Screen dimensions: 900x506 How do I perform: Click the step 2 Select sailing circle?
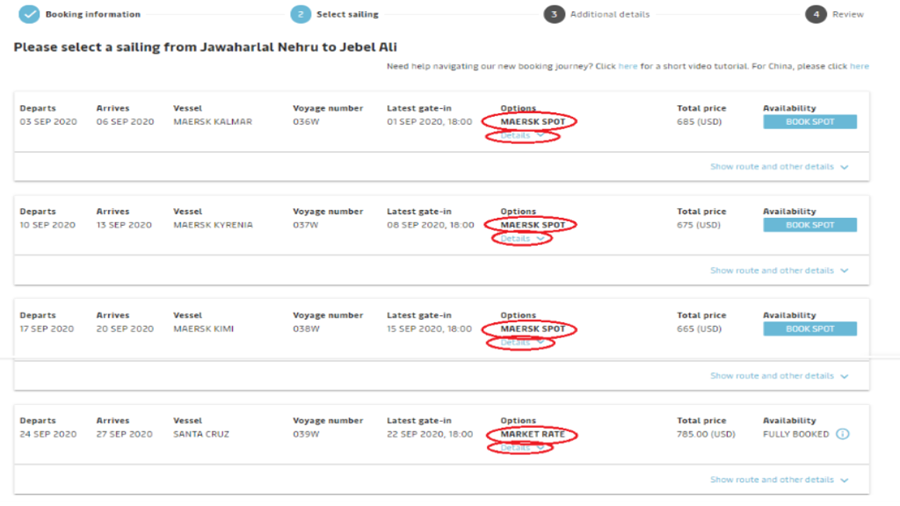coord(300,14)
